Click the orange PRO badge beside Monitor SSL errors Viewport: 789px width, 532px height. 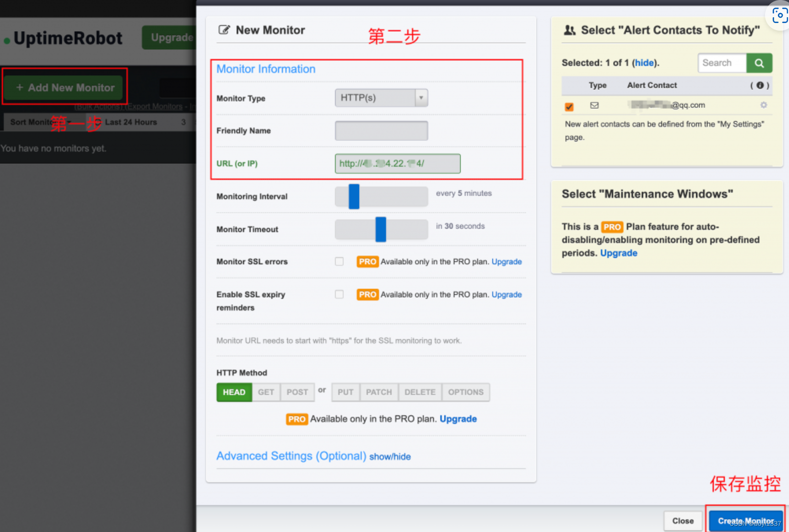coord(368,262)
